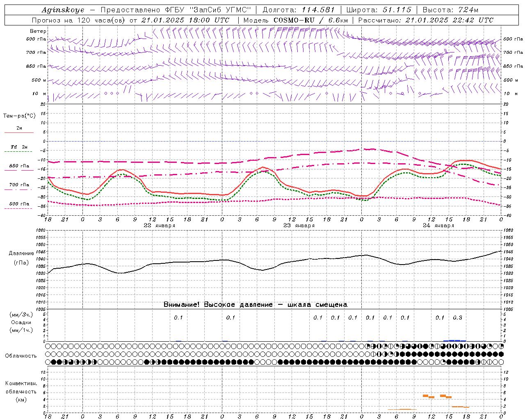Viewport: 525px width, 420px height.
Task: Select the Td 2м dew point legend entry
Action: tap(19, 148)
